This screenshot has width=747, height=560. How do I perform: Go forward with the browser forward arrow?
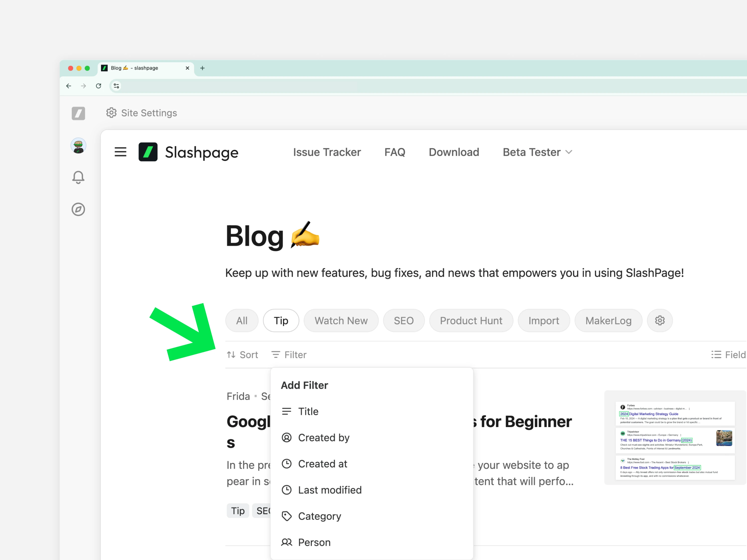tap(83, 86)
